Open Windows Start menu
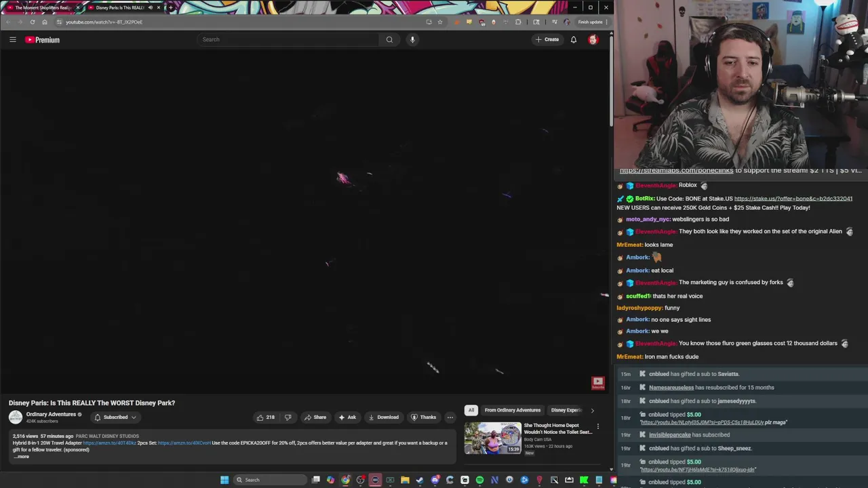Image resolution: width=868 pixels, height=488 pixels. coord(224,480)
